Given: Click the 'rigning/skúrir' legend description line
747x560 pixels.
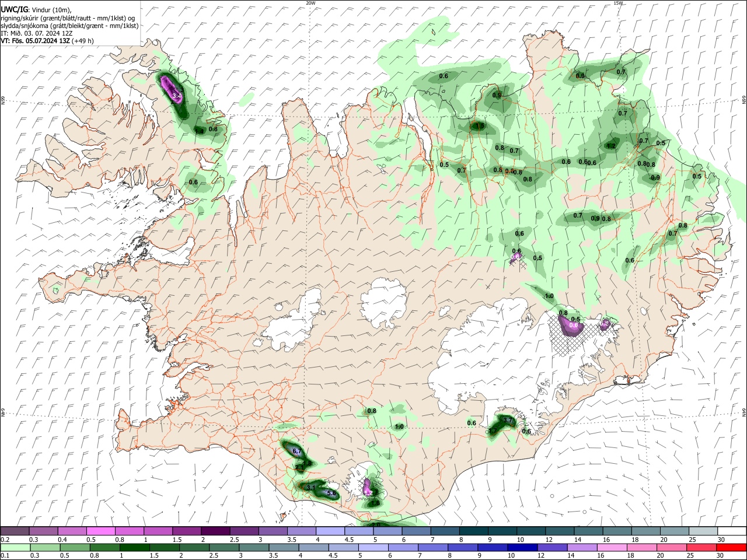Looking at the screenshot, I should pos(68,18).
